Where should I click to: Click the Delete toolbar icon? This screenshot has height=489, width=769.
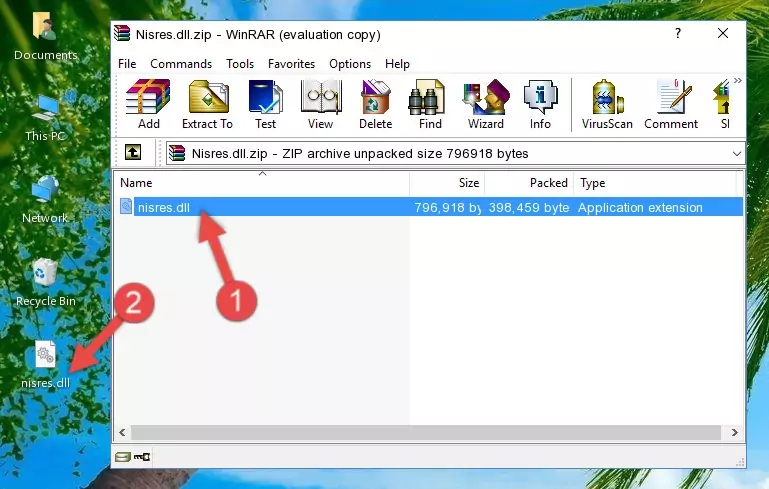(375, 104)
